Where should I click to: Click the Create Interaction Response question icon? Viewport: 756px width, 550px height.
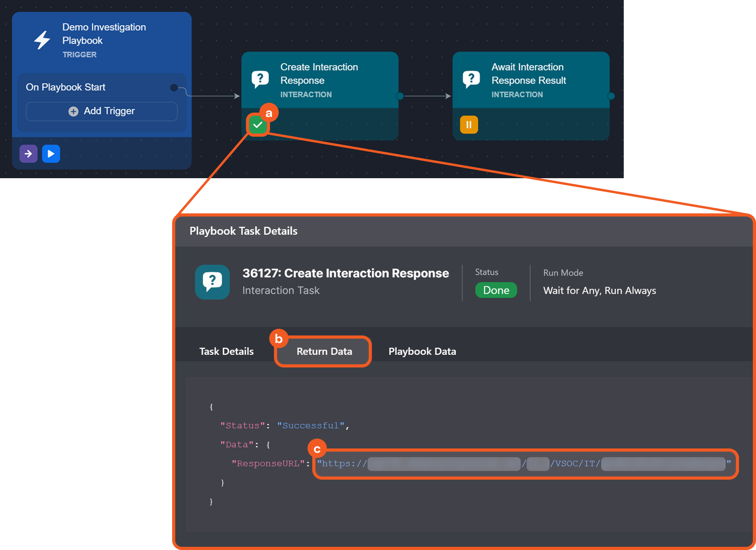click(x=260, y=79)
